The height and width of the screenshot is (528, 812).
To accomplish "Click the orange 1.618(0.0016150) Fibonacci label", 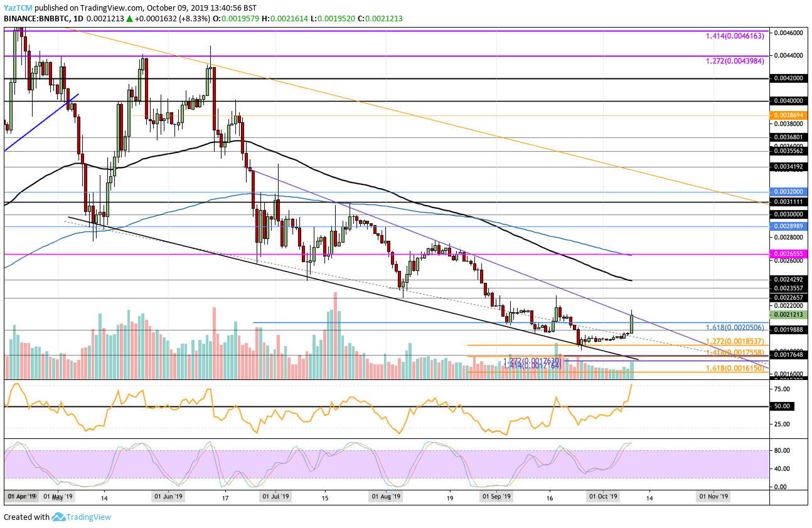I will click(x=735, y=369).
